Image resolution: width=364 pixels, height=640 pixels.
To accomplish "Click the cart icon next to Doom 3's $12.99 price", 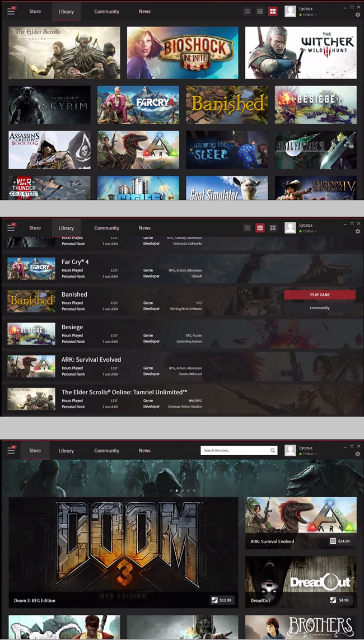I will point(214,600).
